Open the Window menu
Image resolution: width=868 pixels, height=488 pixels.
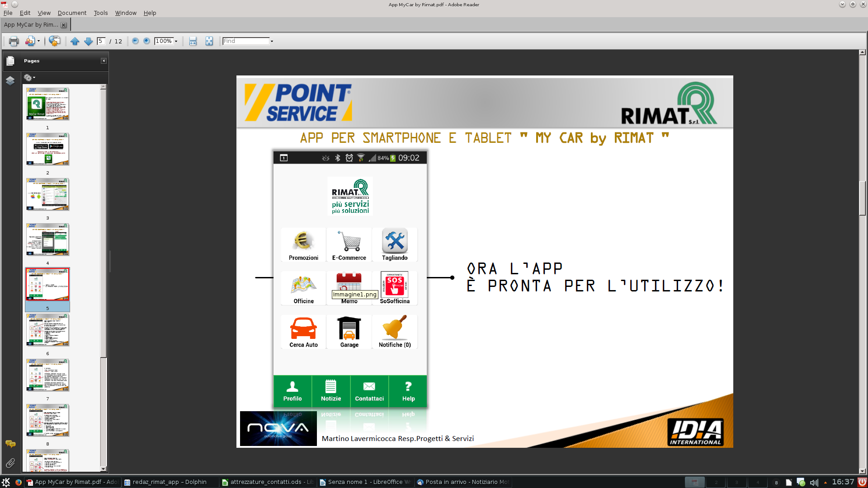(x=126, y=13)
